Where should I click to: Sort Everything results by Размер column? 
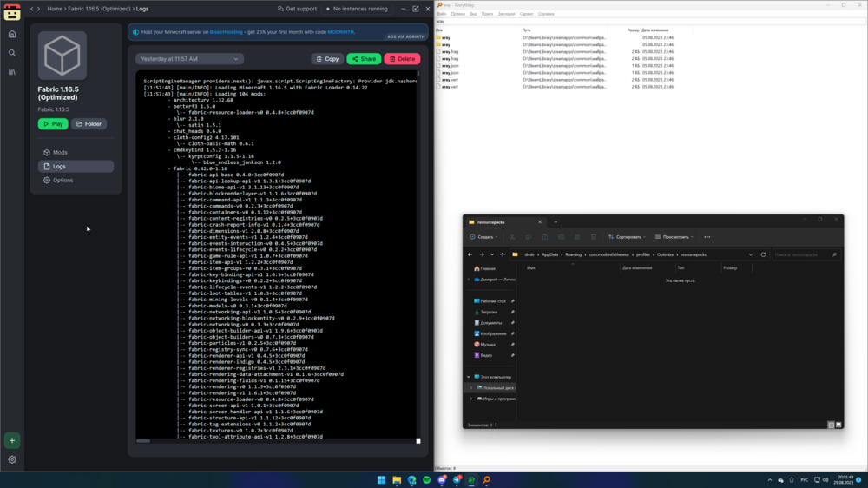634,30
